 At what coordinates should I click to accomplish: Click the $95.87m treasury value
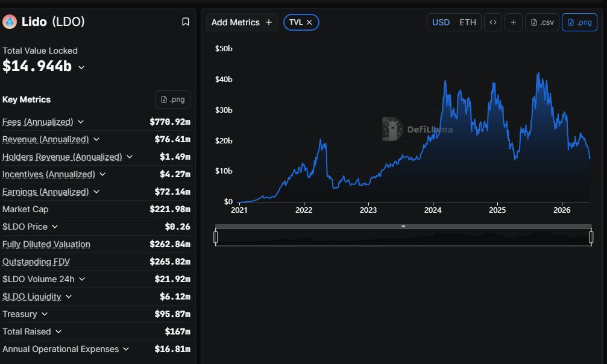[x=172, y=314]
